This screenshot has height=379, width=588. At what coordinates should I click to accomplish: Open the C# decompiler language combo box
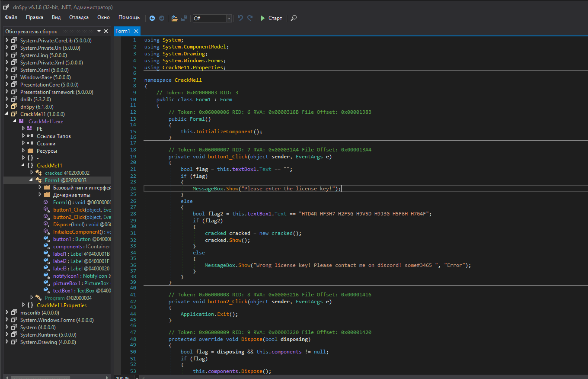coord(212,18)
